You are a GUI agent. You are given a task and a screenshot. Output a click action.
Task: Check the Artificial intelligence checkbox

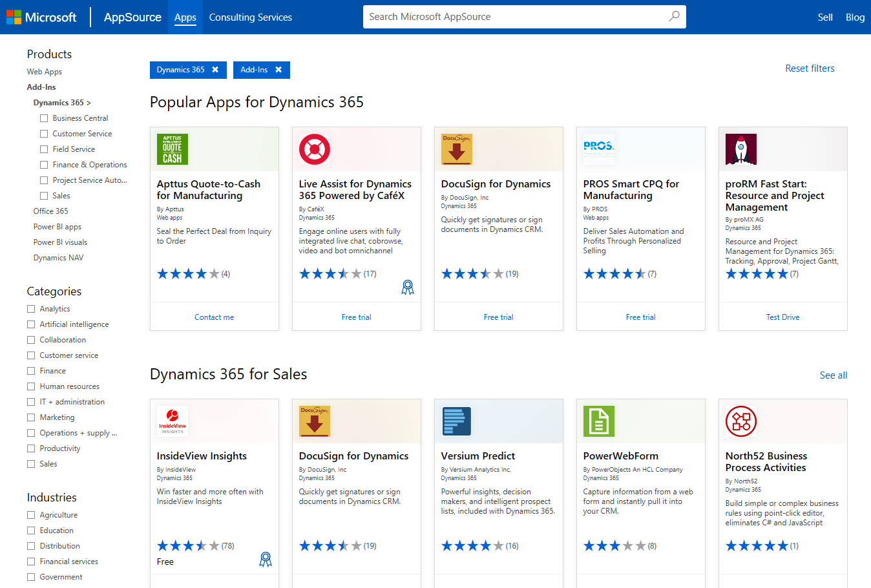point(31,324)
